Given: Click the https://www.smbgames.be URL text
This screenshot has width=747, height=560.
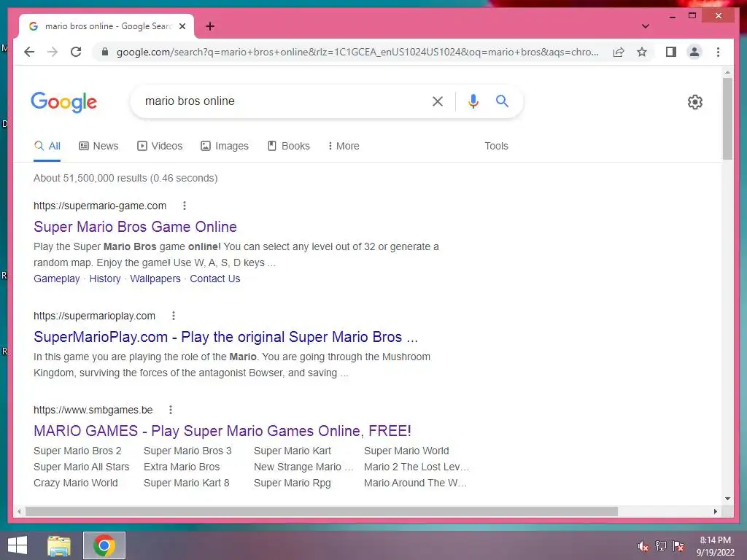Looking at the screenshot, I should click(x=93, y=410).
